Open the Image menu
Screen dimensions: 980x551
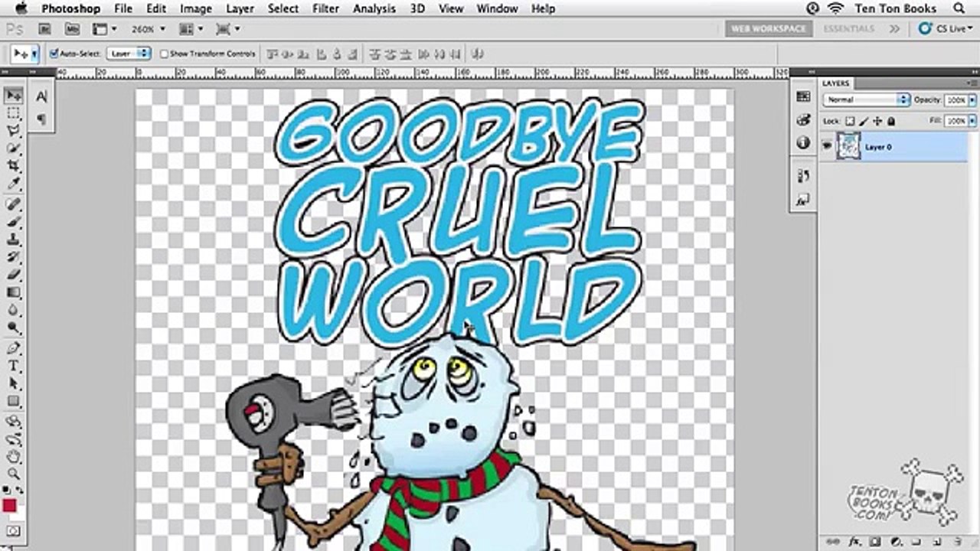click(196, 8)
